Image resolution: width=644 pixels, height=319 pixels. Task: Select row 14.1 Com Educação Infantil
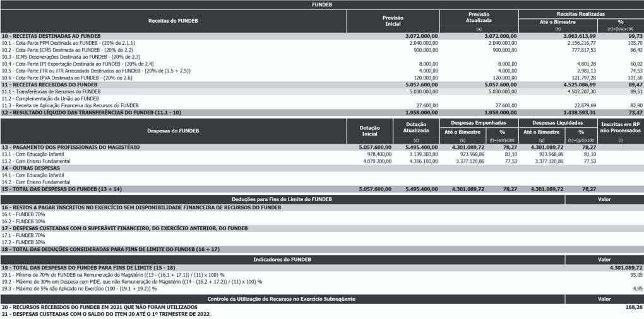point(322,175)
